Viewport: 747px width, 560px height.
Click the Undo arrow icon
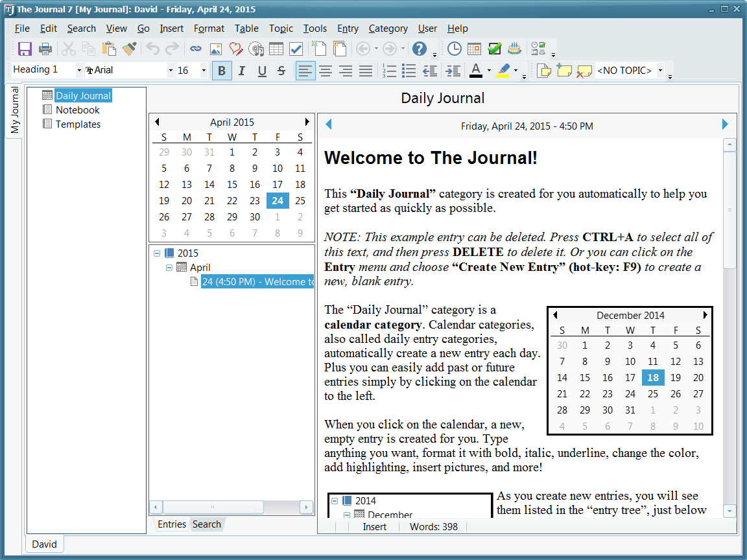152,49
